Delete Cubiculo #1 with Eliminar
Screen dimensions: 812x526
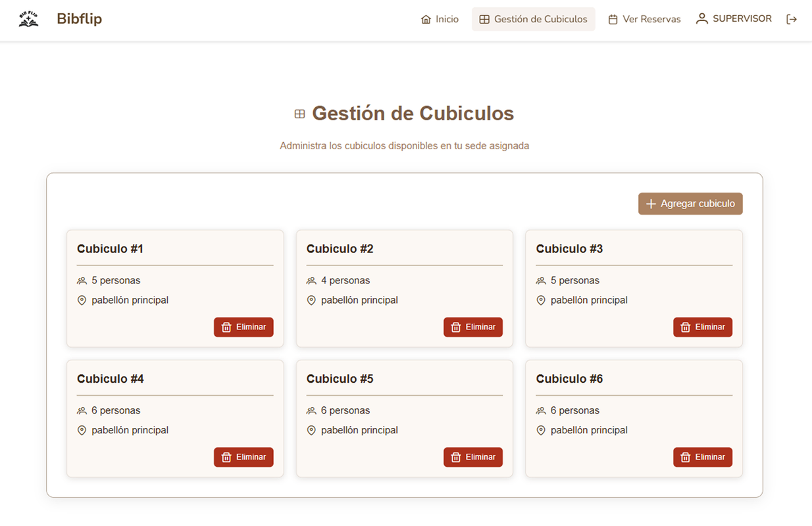click(x=243, y=327)
